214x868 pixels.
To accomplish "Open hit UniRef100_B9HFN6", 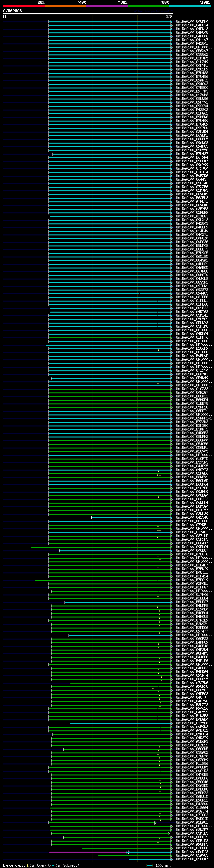I will [x=192, y=117].
